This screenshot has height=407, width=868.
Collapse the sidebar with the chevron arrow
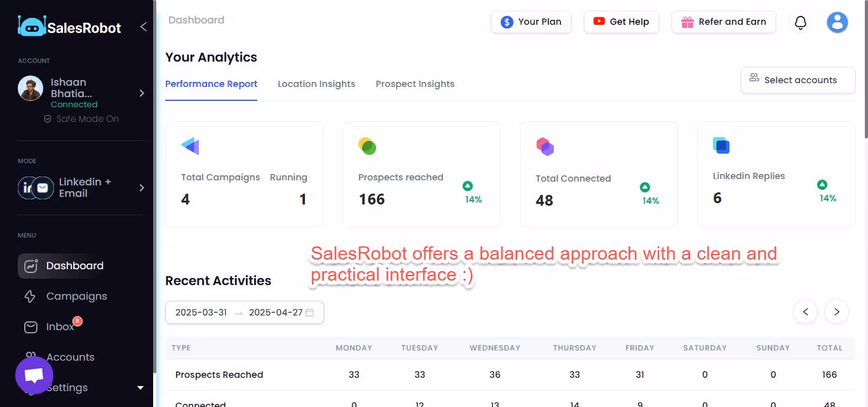coord(143,27)
